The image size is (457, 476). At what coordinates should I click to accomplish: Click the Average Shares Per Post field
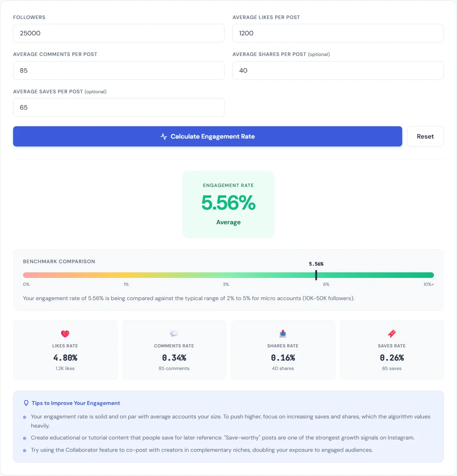338,70
